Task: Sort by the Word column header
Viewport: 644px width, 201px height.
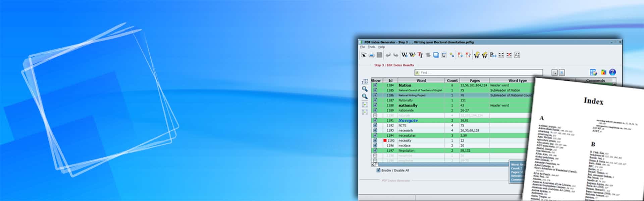Action: [x=421, y=80]
